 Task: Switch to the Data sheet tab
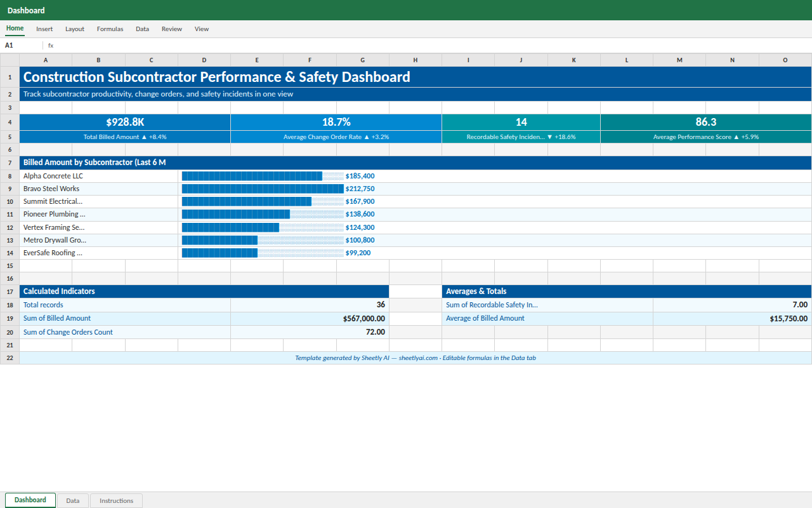(x=73, y=500)
